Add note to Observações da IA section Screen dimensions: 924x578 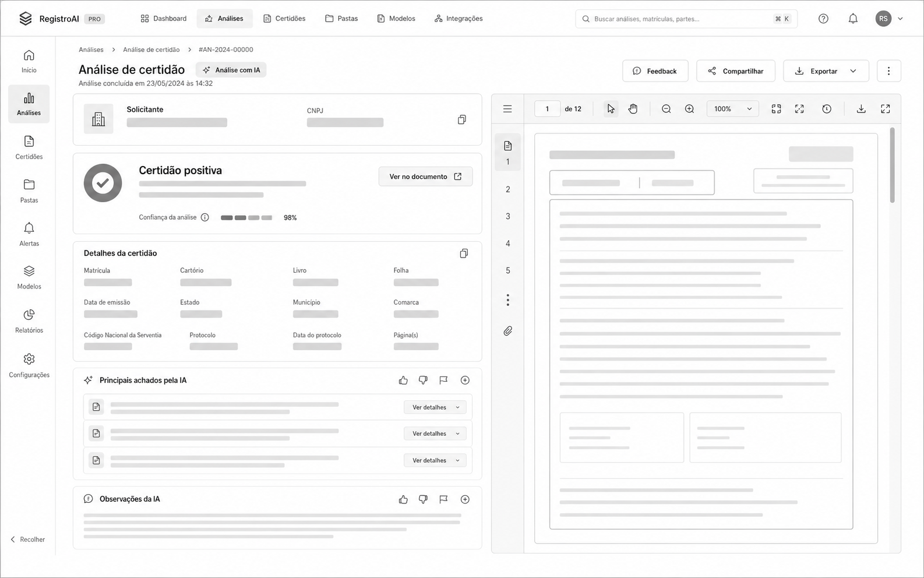[x=465, y=499]
